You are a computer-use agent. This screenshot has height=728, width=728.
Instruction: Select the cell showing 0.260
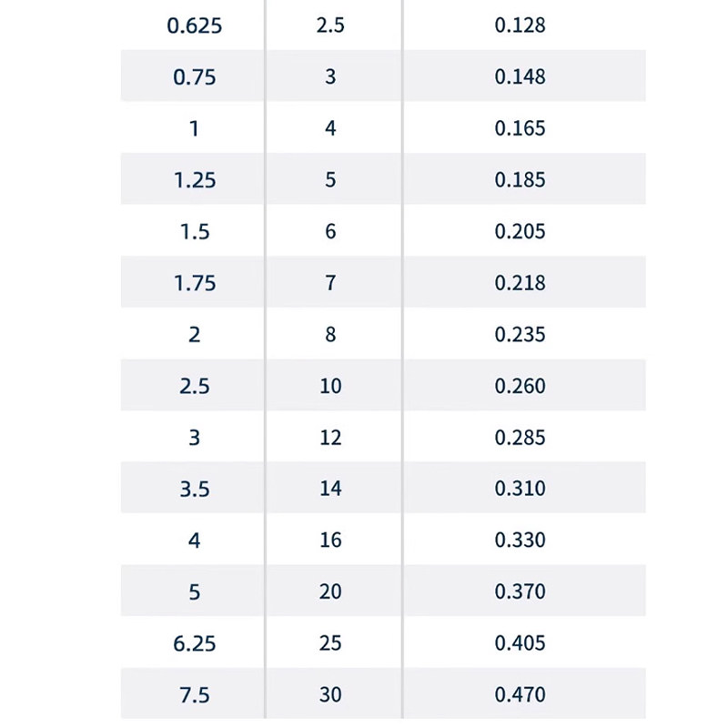[x=520, y=386]
